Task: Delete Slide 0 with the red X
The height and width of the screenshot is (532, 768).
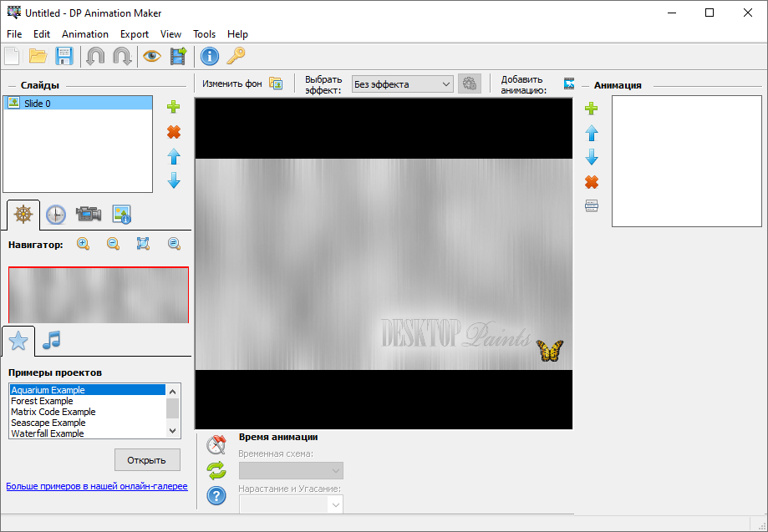Action: (173, 131)
